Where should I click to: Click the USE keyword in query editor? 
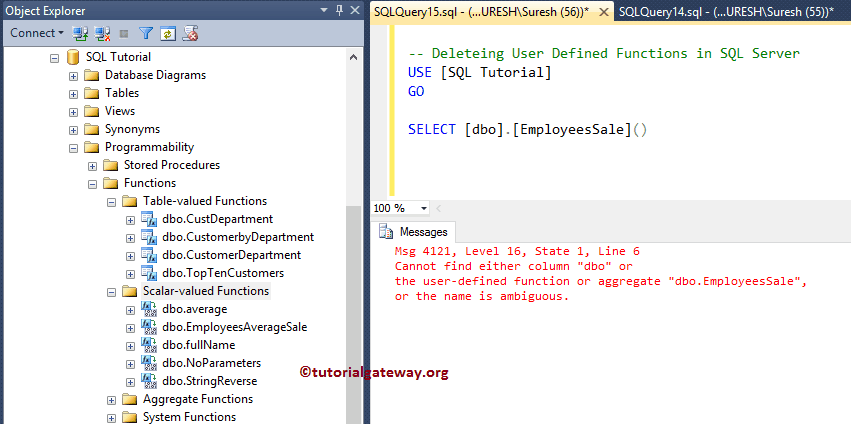(x=420, y=72)
